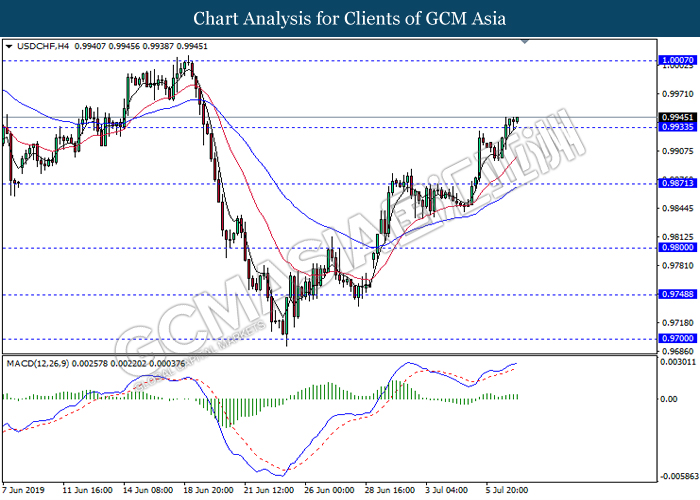Click the 0.98445 price axis value
The width and height of the screenshot is (700, 500).
click(x=678, y=208)
